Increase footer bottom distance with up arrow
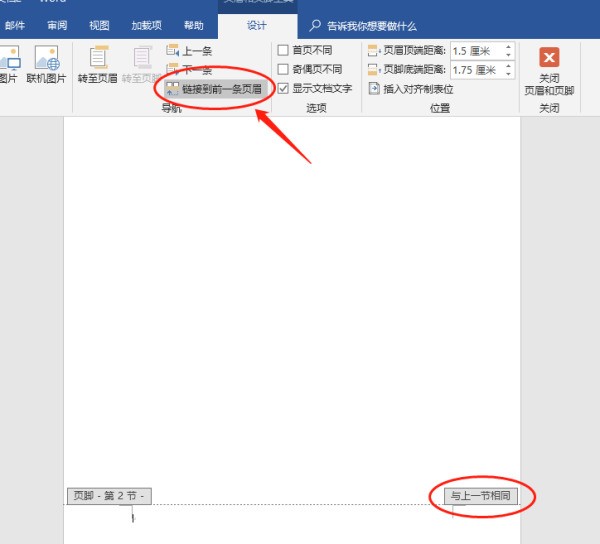Screen dimensions: 600x544 508,66
